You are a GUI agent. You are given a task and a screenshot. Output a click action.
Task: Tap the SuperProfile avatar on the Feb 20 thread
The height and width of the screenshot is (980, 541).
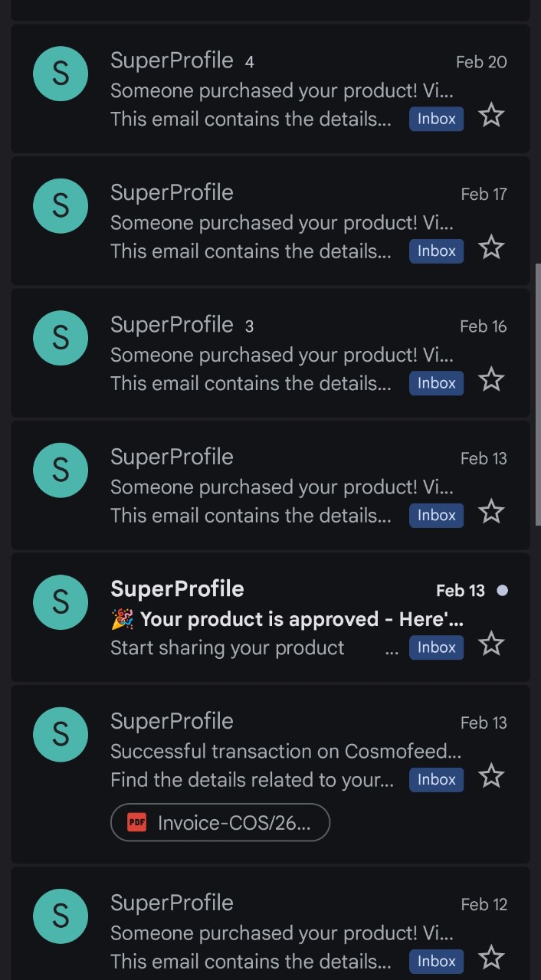point(61,74)
